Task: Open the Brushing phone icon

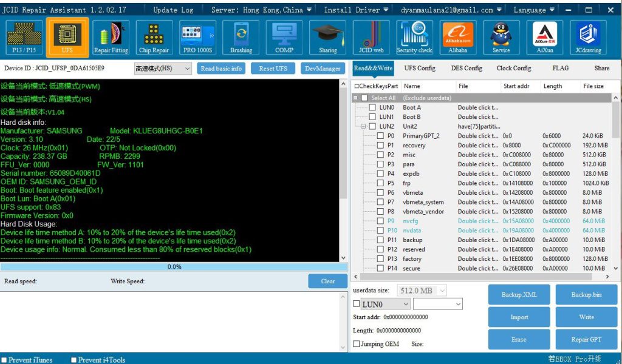Action: (x=241, y=37)
